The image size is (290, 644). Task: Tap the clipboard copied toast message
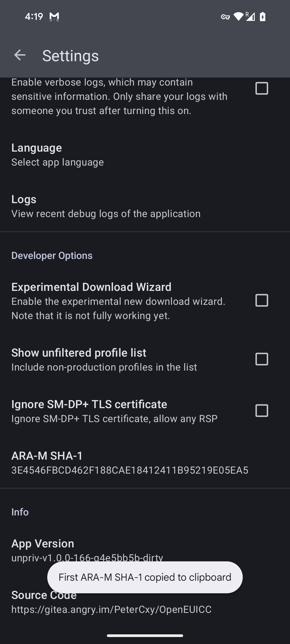145,577
